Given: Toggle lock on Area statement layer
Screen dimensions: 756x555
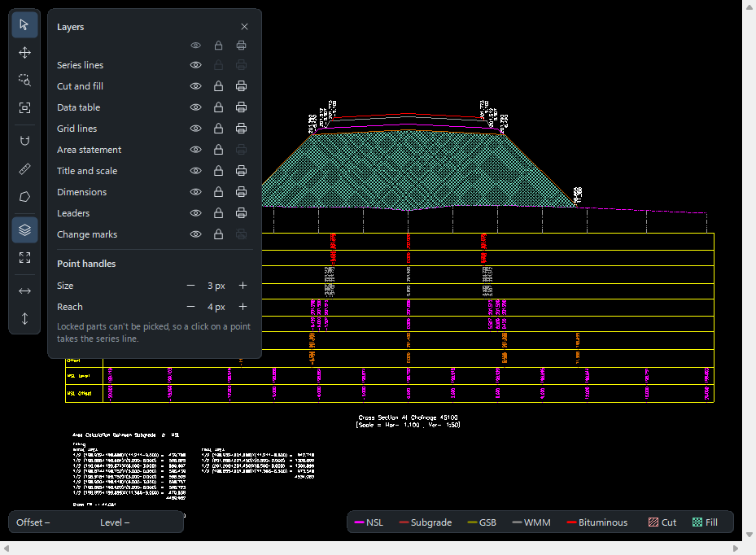Looking at the screenshot, I should pos(218,150).
